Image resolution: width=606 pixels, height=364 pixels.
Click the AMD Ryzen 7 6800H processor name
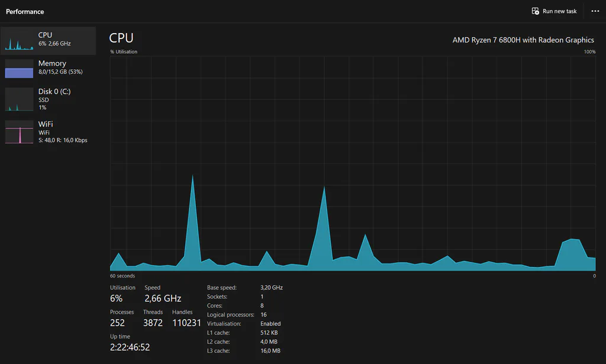coord(523,40)
